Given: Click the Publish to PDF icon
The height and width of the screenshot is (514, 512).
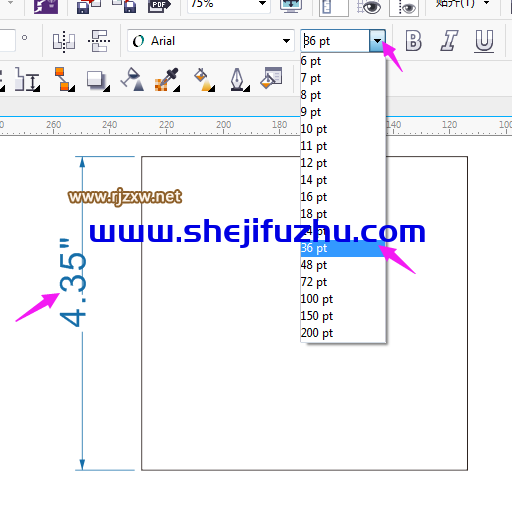Looking at the screenshot, I should pyautogui.click(x=159, y=5).
